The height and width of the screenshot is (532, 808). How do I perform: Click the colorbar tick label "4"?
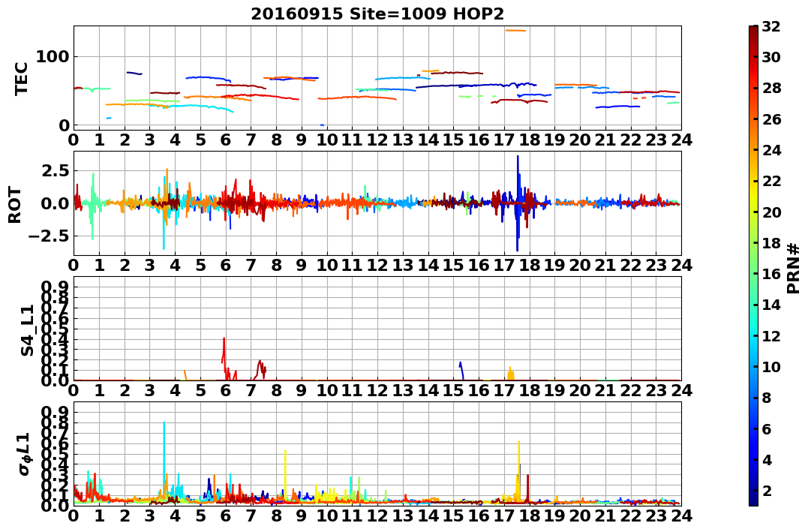[767, 459]
